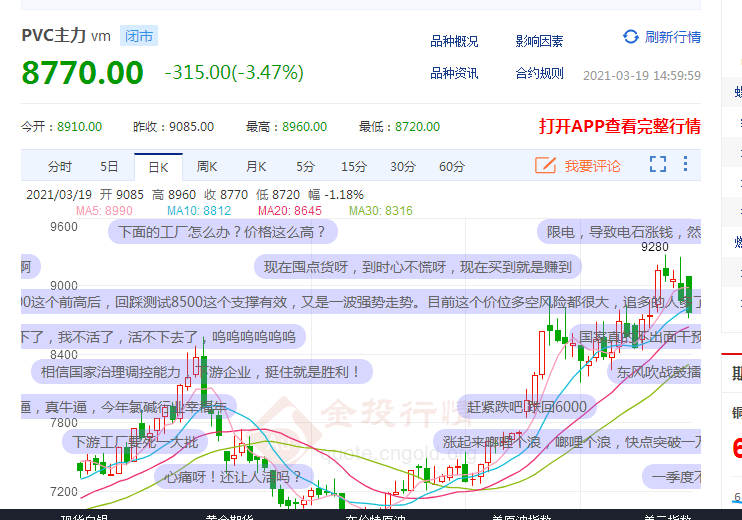
Task: Click comment bubble 心痛呀！还让人活吗？
Action: 234,476
